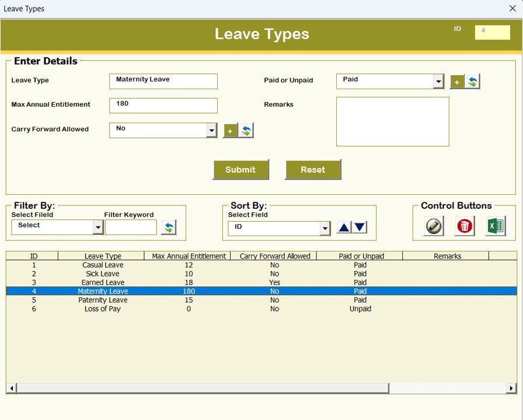
Task: Export data to Excel
Action: click(x=495, y=226)
